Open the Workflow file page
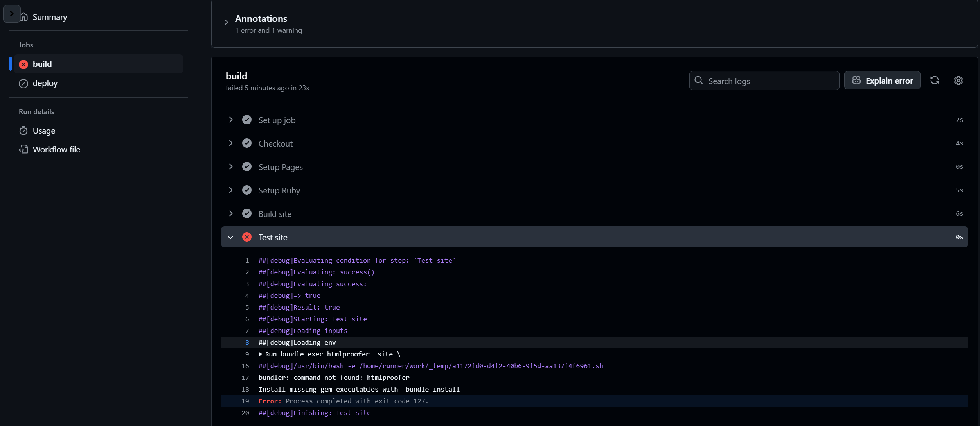The width and height of the screenshot is (980, 426). pyautogui.click(x=56, y=149)
